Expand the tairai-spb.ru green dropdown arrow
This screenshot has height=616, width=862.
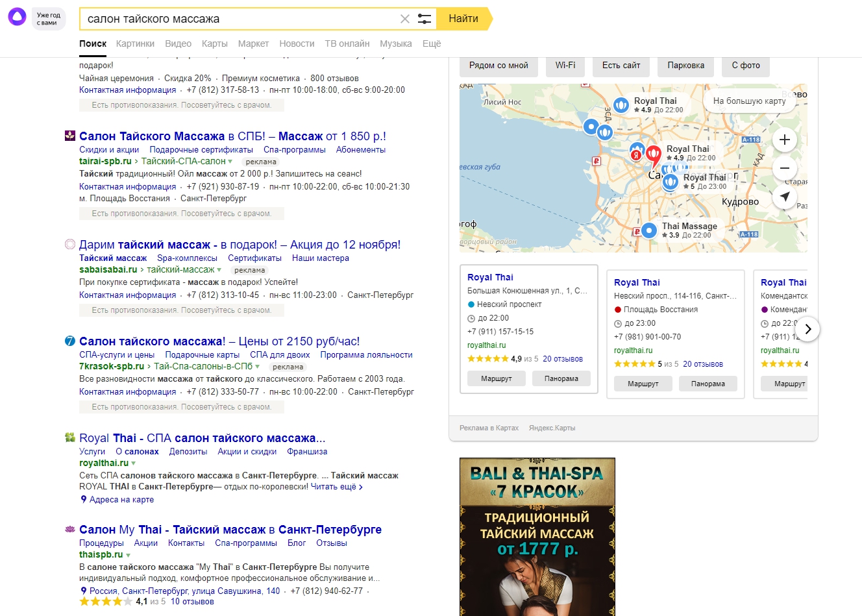pyautogui.click(x=230, y=161)
